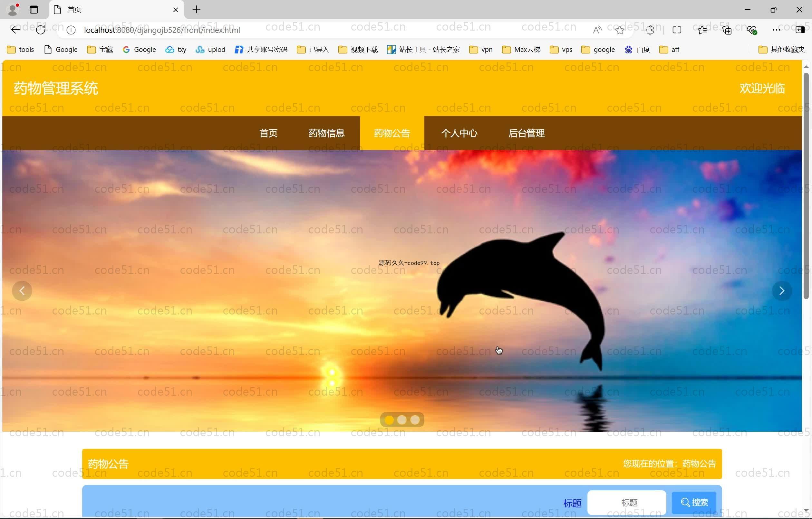Open the uplod bookmark
The image size is (812, 519).
tap(210, 50)
